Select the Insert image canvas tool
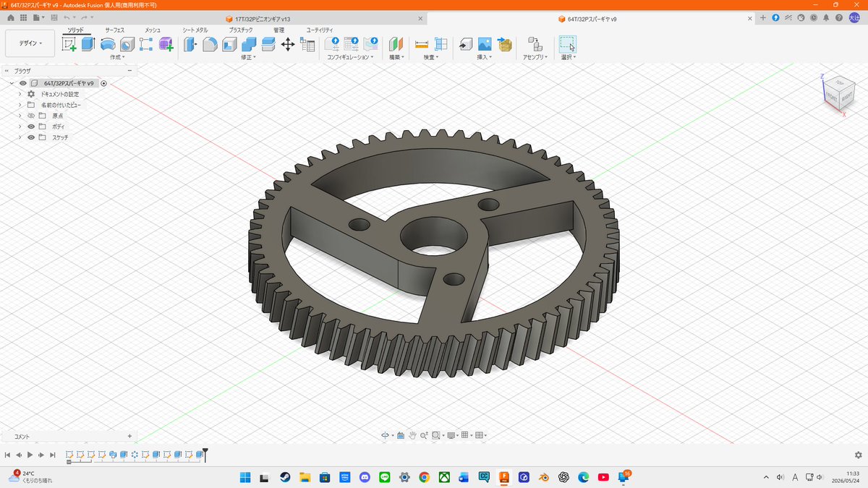This screenshot has height=488, width=868. tap(485, 44)
